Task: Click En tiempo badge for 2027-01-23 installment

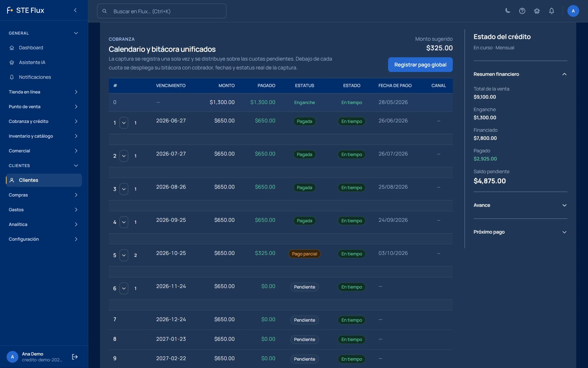Action: tap(352, 340)
